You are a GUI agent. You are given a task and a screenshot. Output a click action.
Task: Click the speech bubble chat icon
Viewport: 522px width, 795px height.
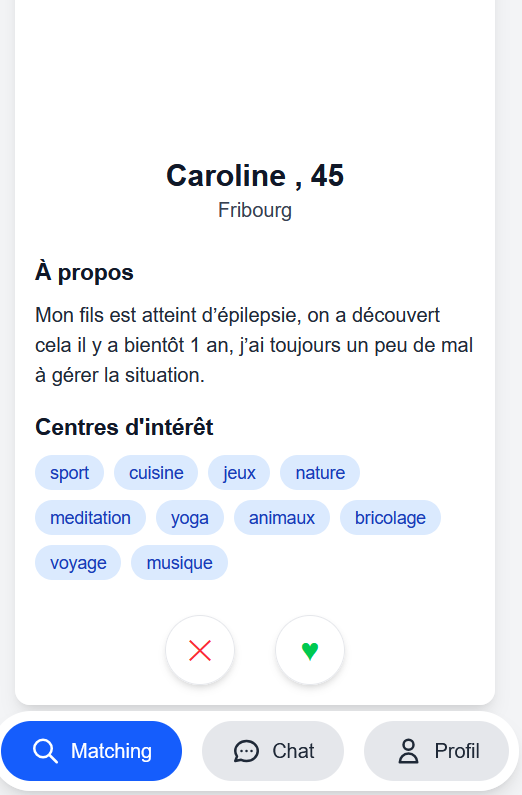tap(246, 751)
